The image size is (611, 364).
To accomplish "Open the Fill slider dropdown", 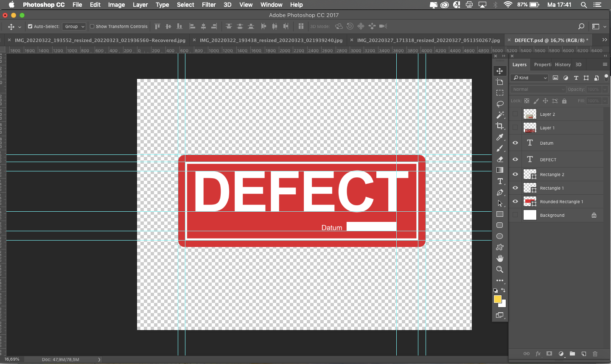I will click(605, 101).
